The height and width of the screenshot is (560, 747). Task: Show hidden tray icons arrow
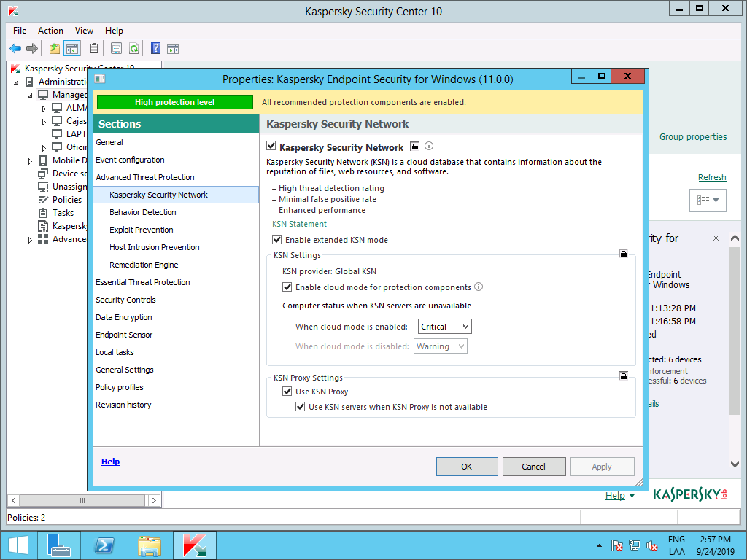tap(599, 545)
